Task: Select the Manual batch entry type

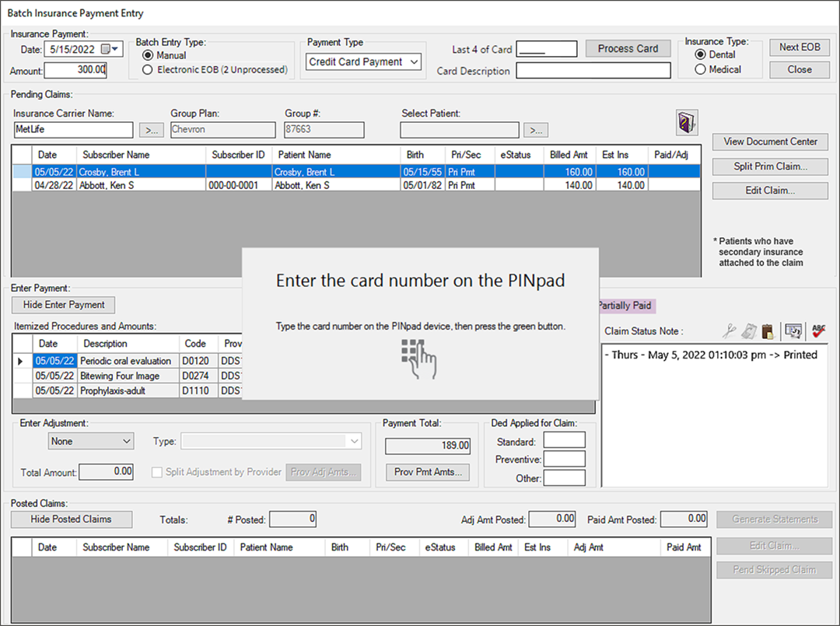Action: pyautogui.click(x=147, y=55)
